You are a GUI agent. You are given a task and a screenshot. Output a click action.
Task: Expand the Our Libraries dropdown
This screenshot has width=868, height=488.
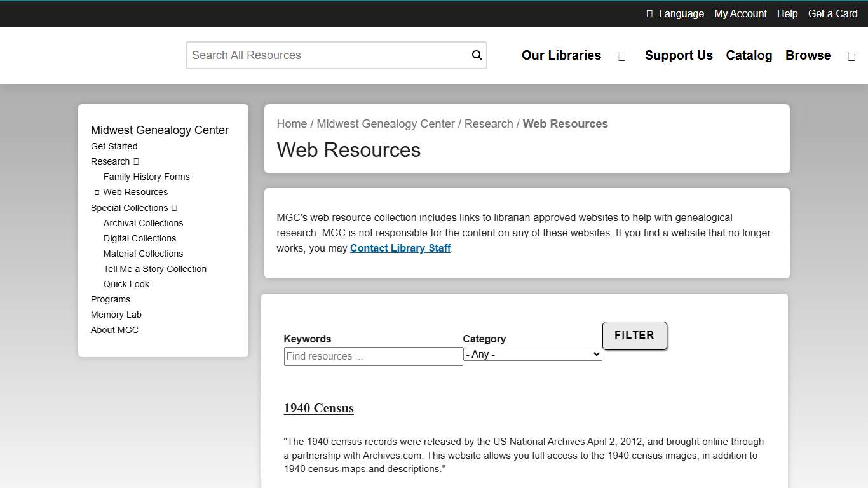pyautogui.click(x=621, y=56)
